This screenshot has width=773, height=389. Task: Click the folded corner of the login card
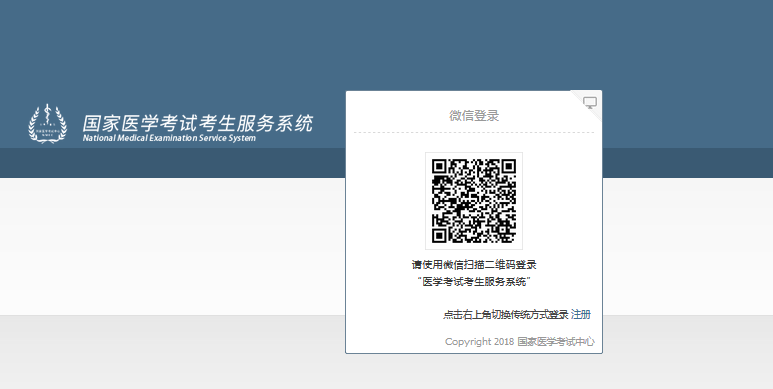586,106
